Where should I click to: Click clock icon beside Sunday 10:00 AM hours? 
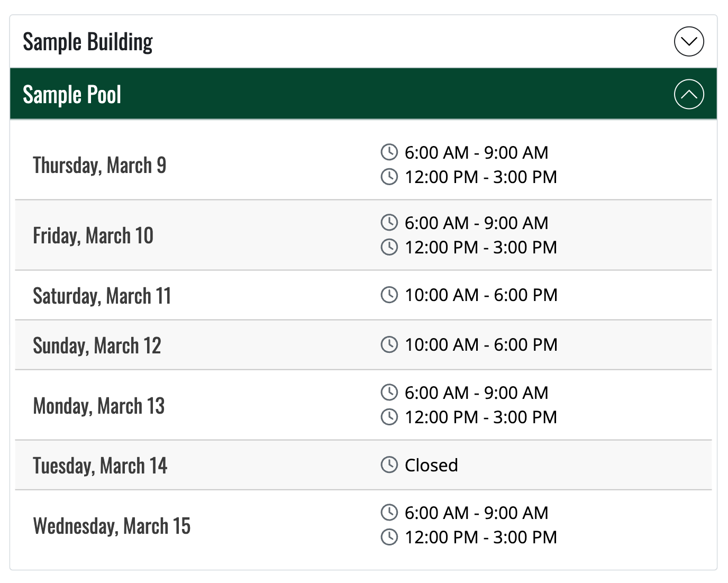[x=389, y=344]
